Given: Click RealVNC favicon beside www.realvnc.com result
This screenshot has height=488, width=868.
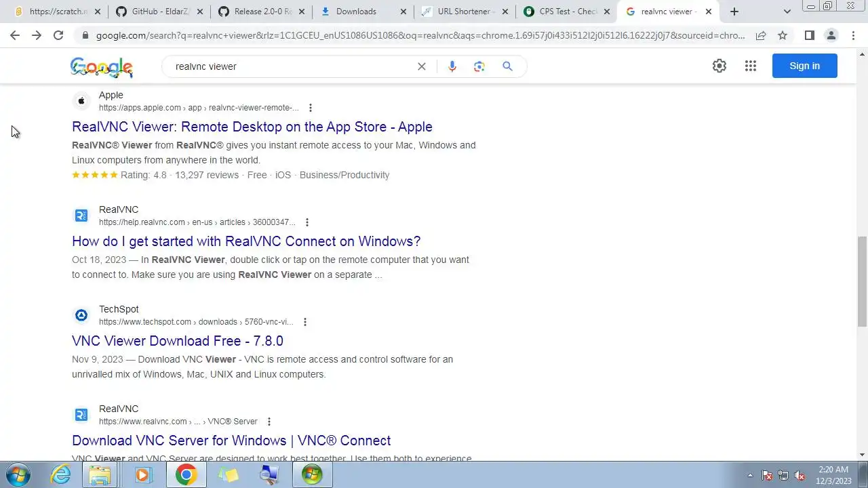Looking at the screenshot, I should [x=81, y=415].
